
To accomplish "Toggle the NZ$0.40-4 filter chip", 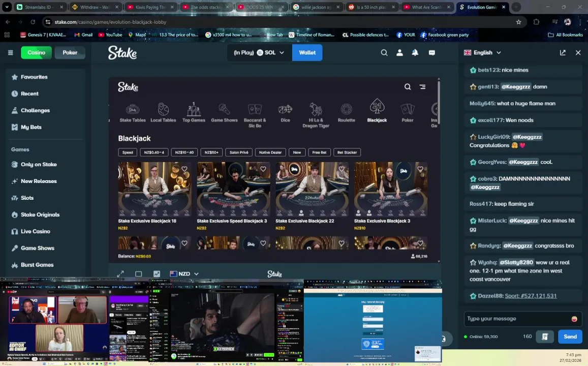I will pyautogui.click(x=154, y=152).
